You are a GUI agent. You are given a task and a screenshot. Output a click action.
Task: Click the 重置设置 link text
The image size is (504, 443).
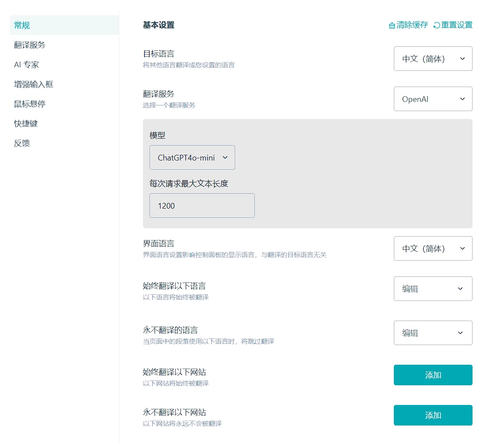coord(457,25)
